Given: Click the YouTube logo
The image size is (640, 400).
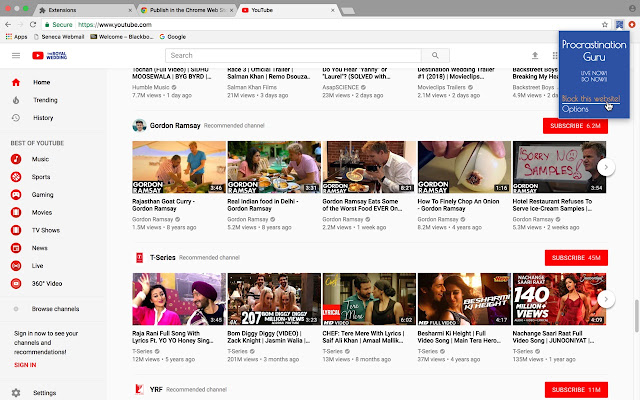Looking at the screenshot, I should (49, 55).
